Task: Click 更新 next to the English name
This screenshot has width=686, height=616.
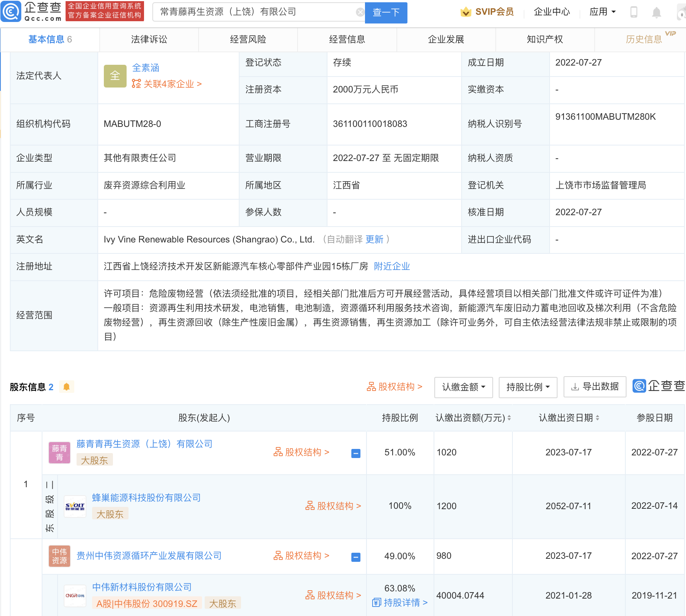Action: tap(374, 239)
